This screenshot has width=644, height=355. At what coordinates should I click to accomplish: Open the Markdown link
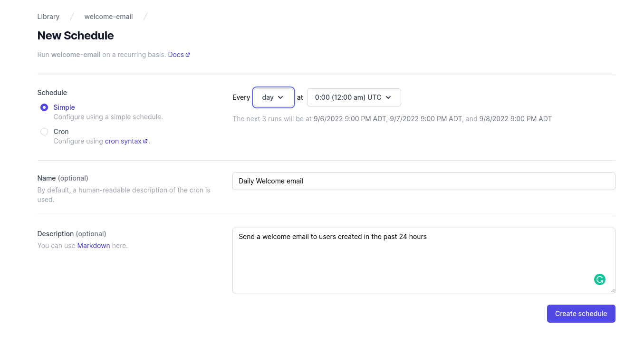coord(94,246)
